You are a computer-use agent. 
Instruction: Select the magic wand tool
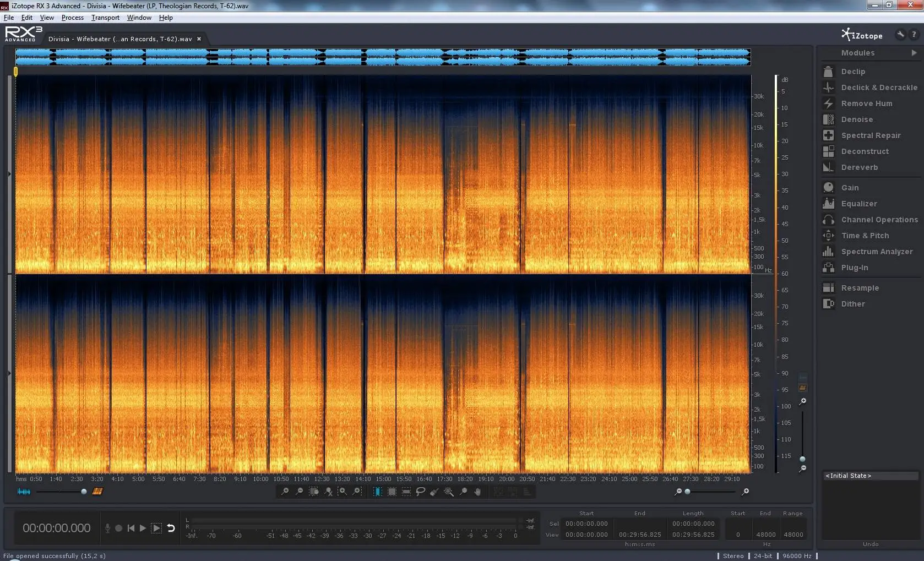[449, 492]
